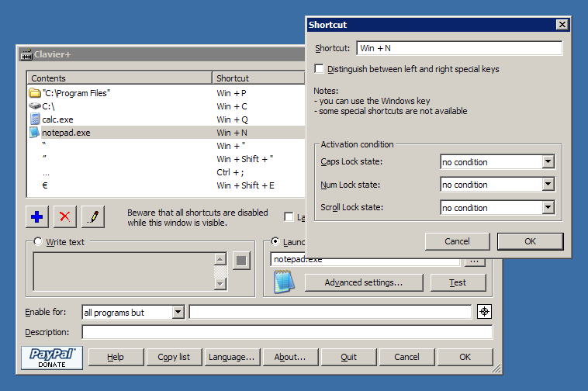
Task: Enable Distinguish between left and right special keys
Action: (320, 69)
